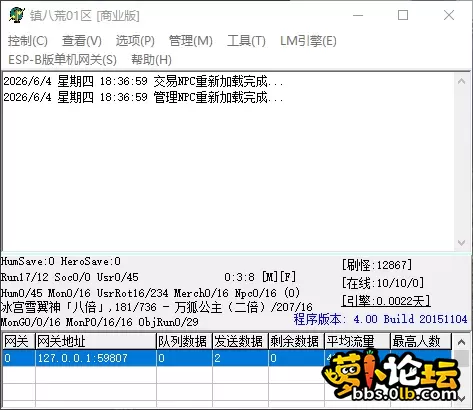
Task: Click the 程序版本 4.00 Build 20151104 text
Action: coord(380,319)
